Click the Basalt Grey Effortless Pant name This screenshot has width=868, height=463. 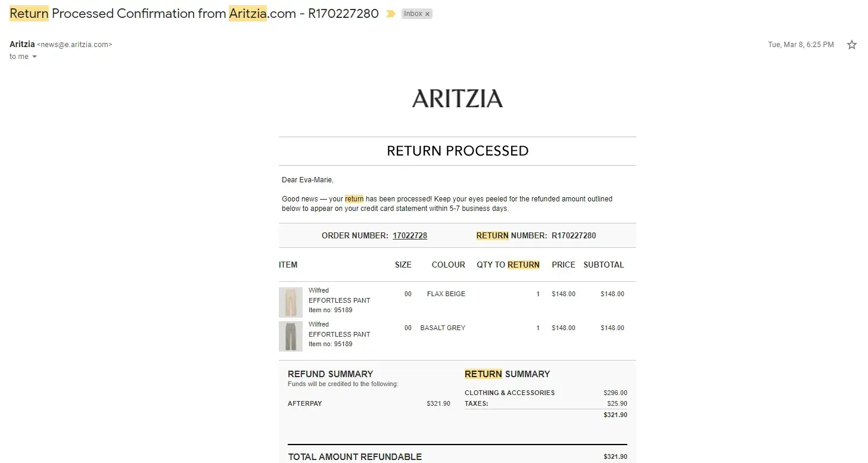[x=339, y=334]
